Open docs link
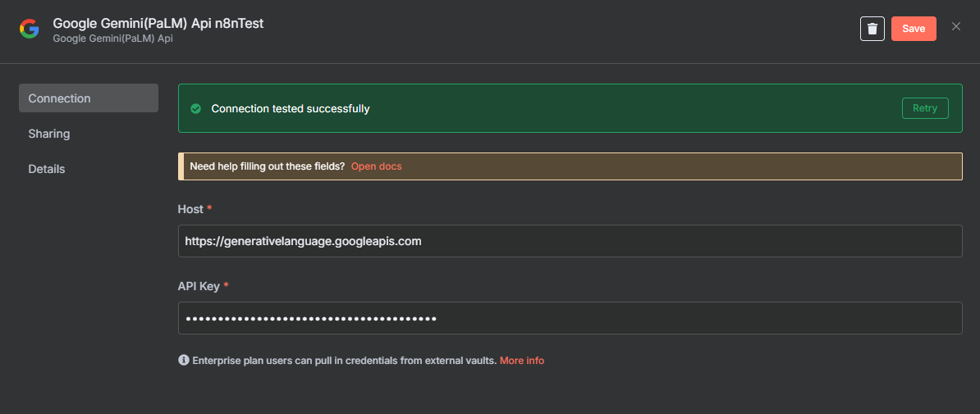The image size is (980, 414). coord(376,166)
